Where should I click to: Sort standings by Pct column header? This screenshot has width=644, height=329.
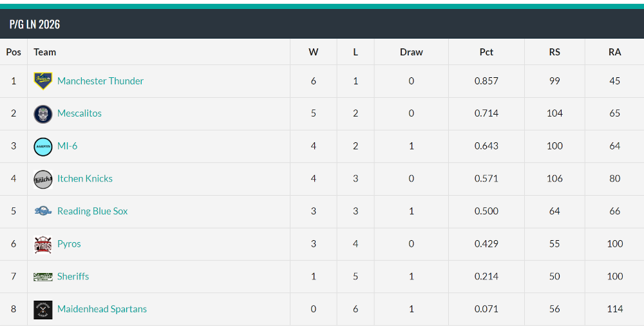(486, 52)
